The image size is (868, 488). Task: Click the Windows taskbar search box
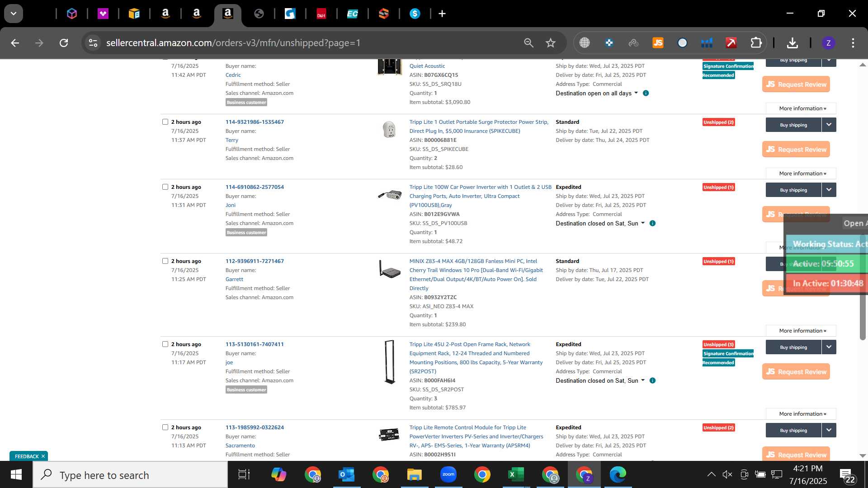(130, 475)
